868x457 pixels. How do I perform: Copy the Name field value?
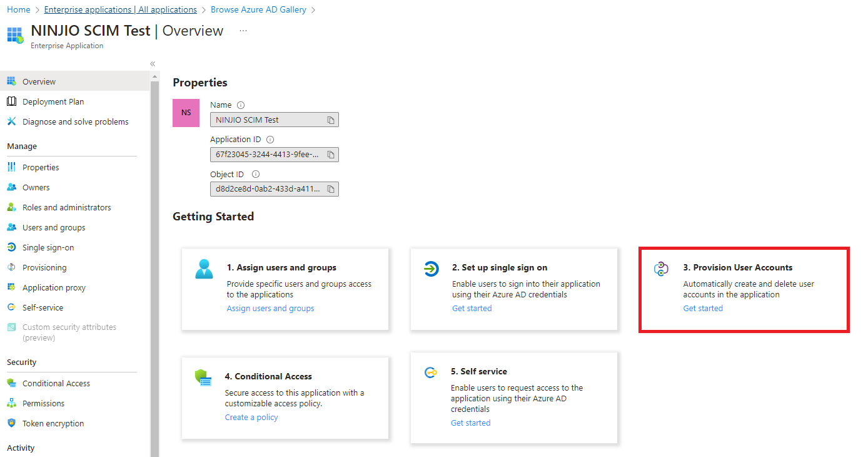click(331, 120)
